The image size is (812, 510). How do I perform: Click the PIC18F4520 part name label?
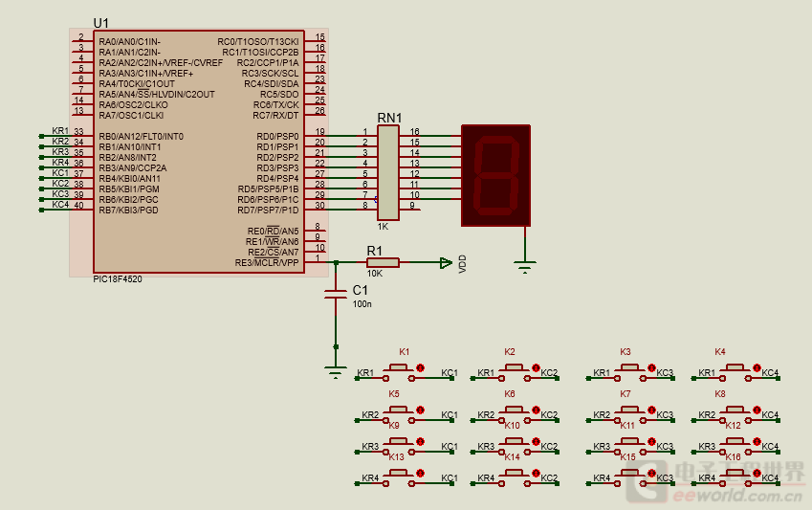(118, 279)
